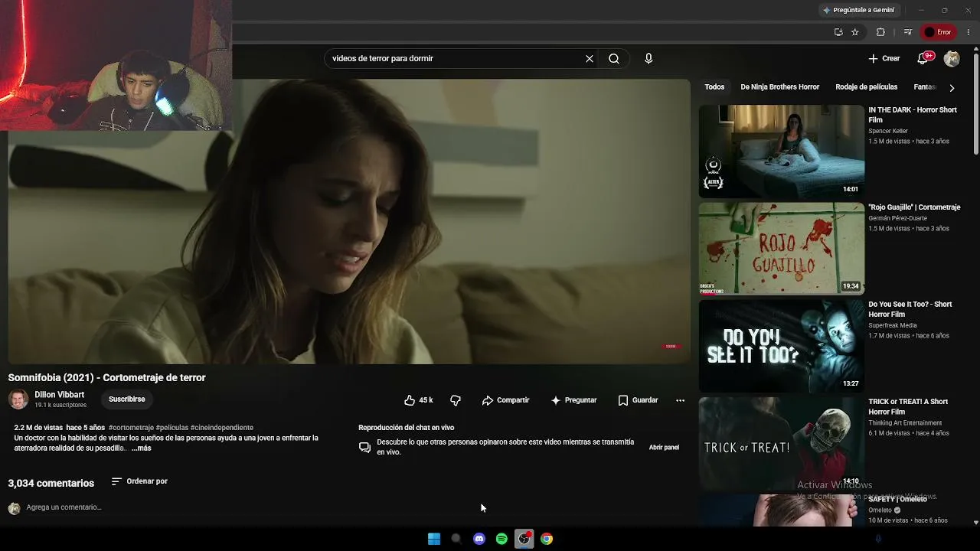
Task: Open the YouTube account avatar menu
Action: click(x=952, y=58)
